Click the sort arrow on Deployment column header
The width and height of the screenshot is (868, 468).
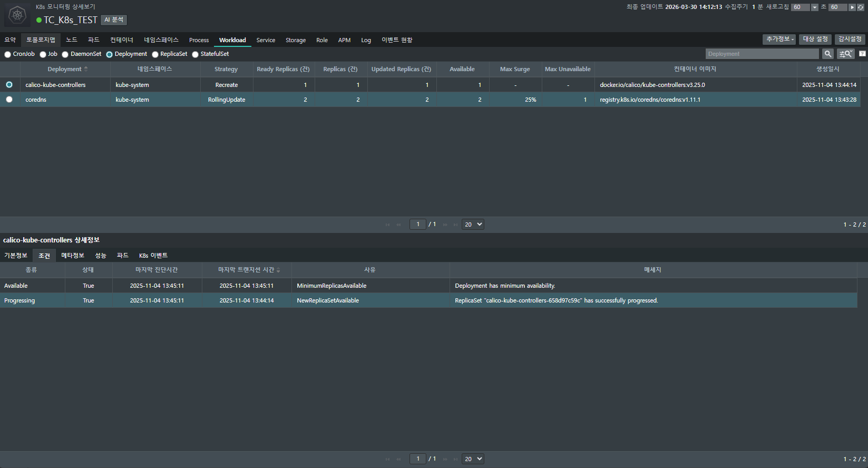coord(86,69)
